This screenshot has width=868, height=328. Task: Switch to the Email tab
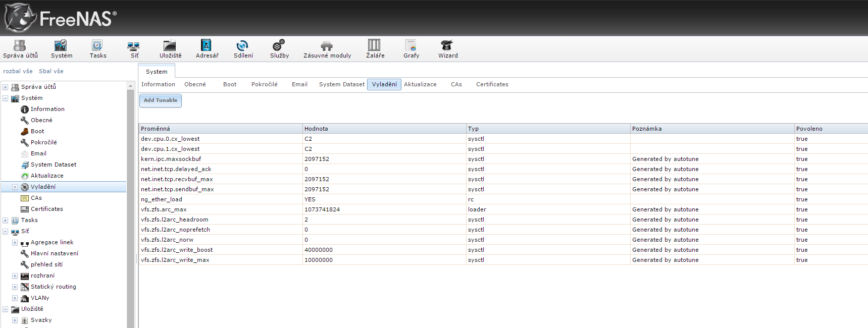(299, 84)
